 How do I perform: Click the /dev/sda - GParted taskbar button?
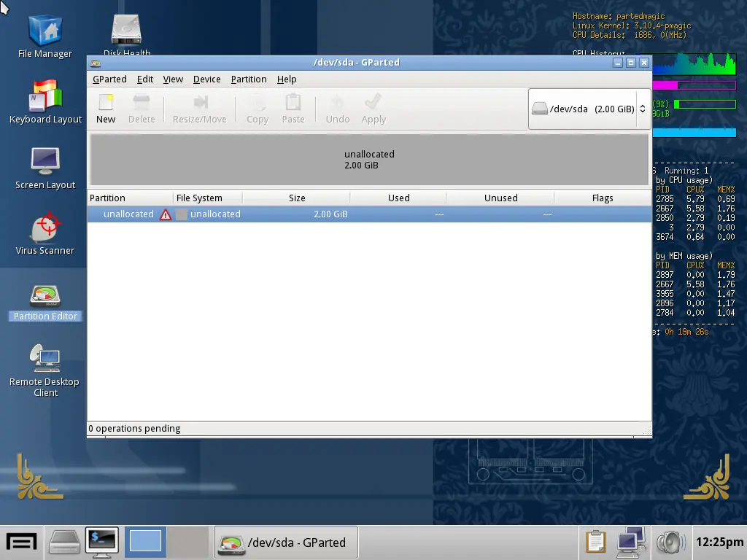point(286,542)
